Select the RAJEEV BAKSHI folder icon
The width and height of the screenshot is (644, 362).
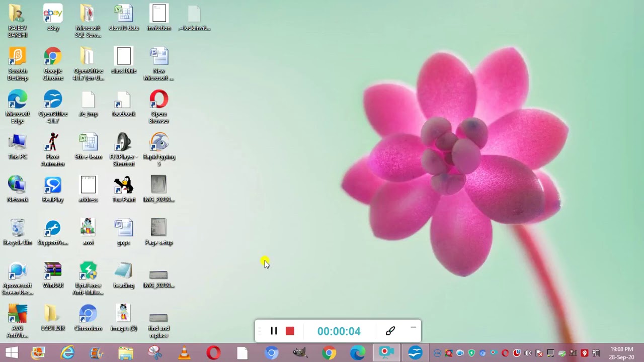(18, 21)
